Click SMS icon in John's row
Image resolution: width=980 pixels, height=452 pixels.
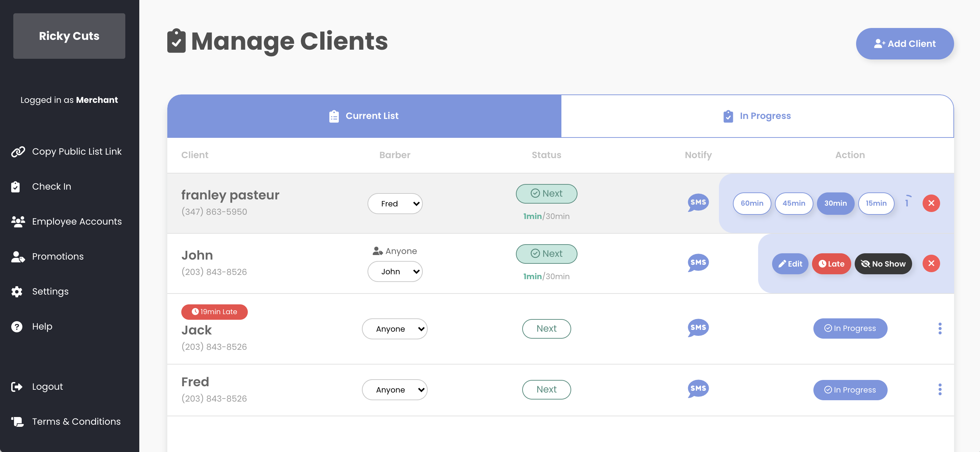click(698, 263)
